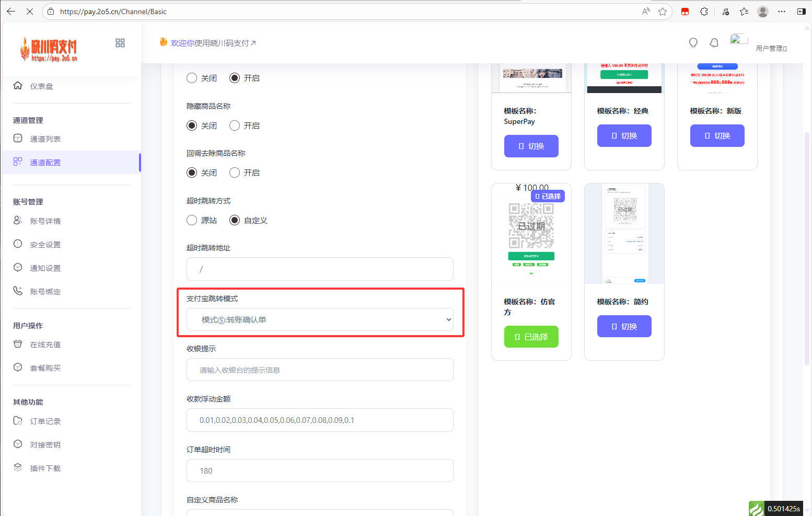Screen dimensions: 812x516
Task: Open 通道列表 menu item
Action: pyautogui.click(x=45, y=139)
